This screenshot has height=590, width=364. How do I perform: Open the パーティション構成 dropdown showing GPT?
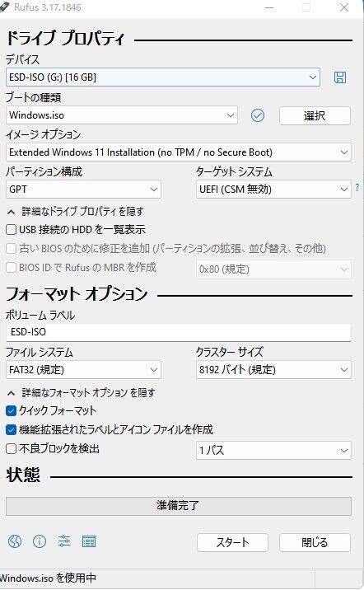pos(83,190)
